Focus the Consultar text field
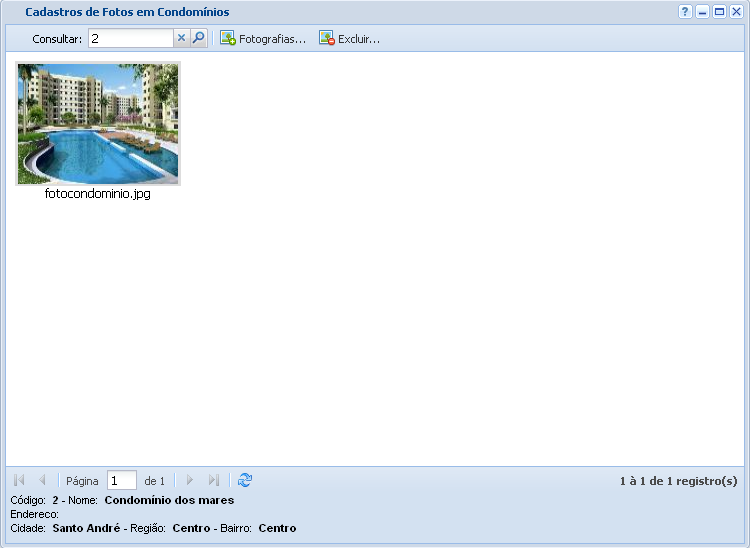This screenshot has height=548, width=750. 131,39
